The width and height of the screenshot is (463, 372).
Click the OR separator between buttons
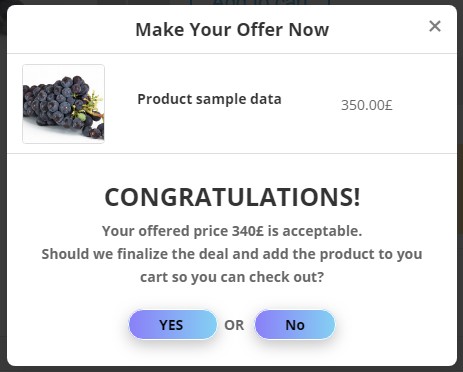[x=234, y=325]
